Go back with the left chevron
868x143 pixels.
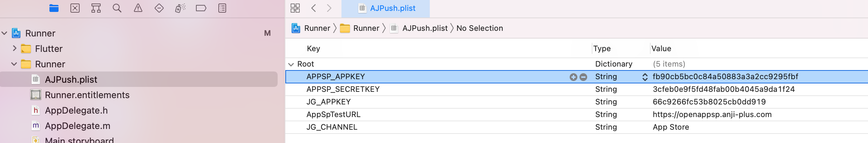click(x=314, y=8)
